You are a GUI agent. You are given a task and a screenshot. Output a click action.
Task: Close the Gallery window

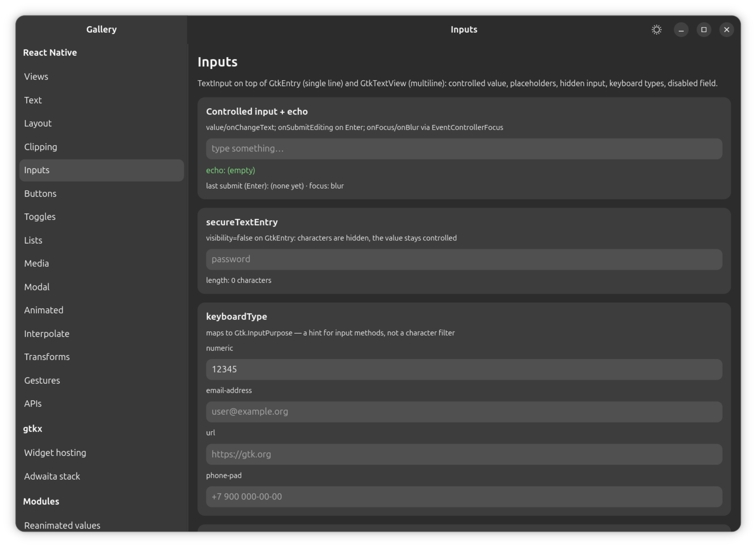726,30
